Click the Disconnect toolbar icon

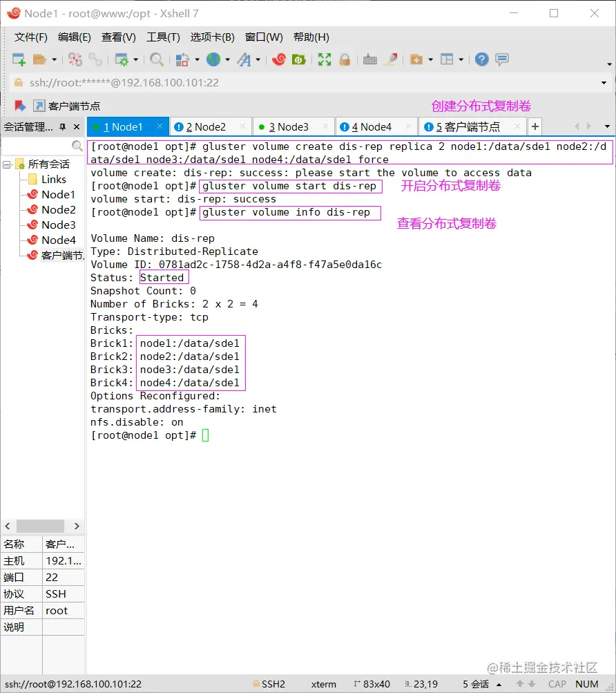(x=75, y=59)
